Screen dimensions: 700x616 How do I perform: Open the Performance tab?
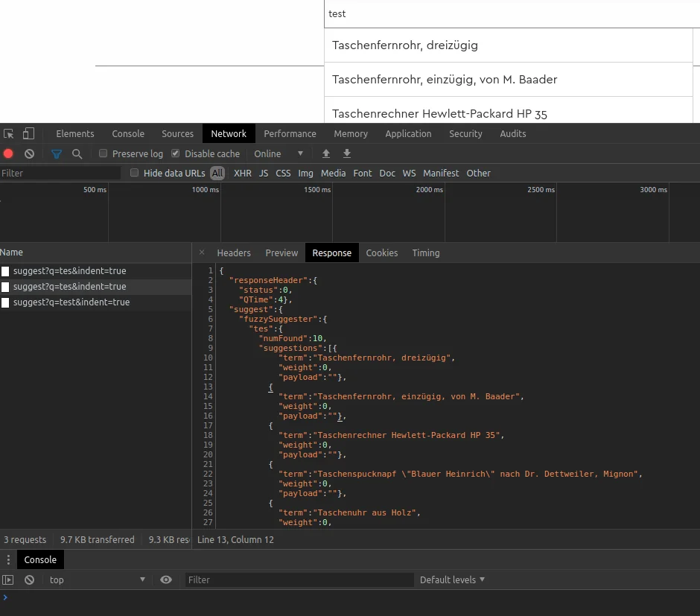click(x=290, y=133)
